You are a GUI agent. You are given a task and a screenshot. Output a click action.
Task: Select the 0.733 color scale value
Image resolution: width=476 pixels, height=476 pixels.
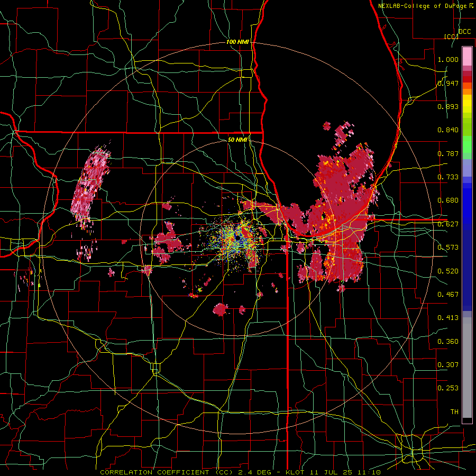point(448,177)
